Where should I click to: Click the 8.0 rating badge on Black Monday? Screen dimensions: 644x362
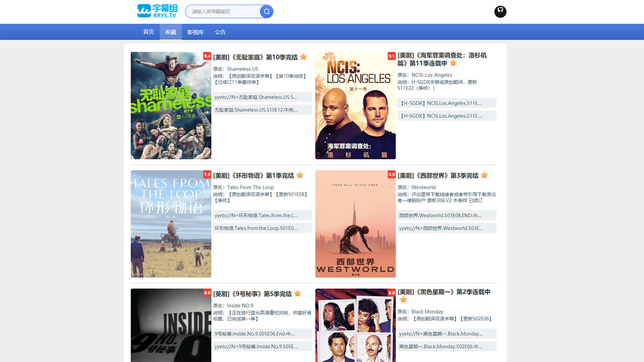click(392, 293)
